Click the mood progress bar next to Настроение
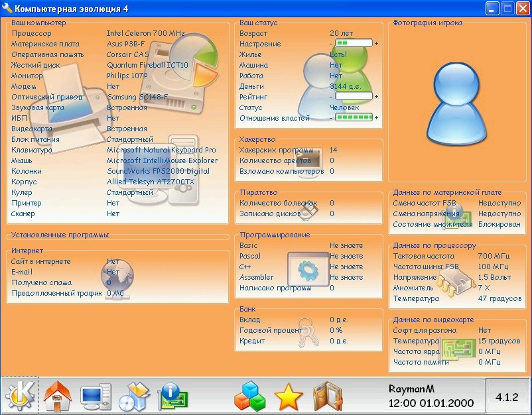 354,43
